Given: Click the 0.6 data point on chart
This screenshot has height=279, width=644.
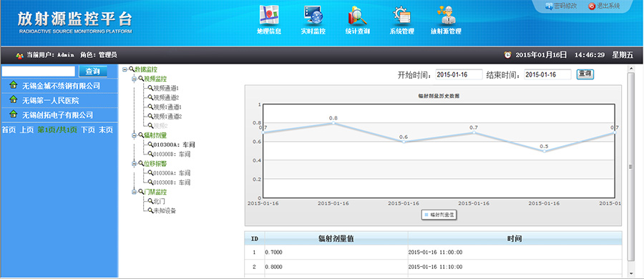Looking at the screenshot, I should [404, 142].
